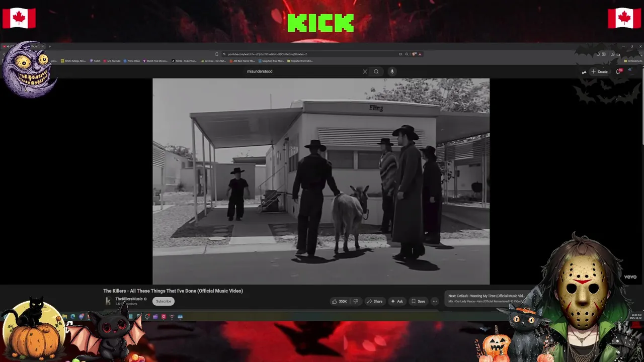Open the IMDb Ratings bookmark

tap(73, 61)
